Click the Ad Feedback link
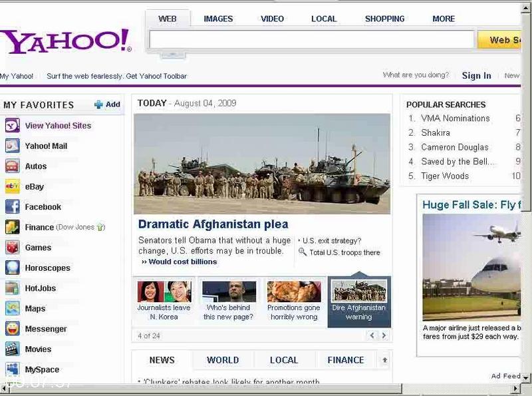Viewport: 532px width, 396px height. click(x=505, y=376)
